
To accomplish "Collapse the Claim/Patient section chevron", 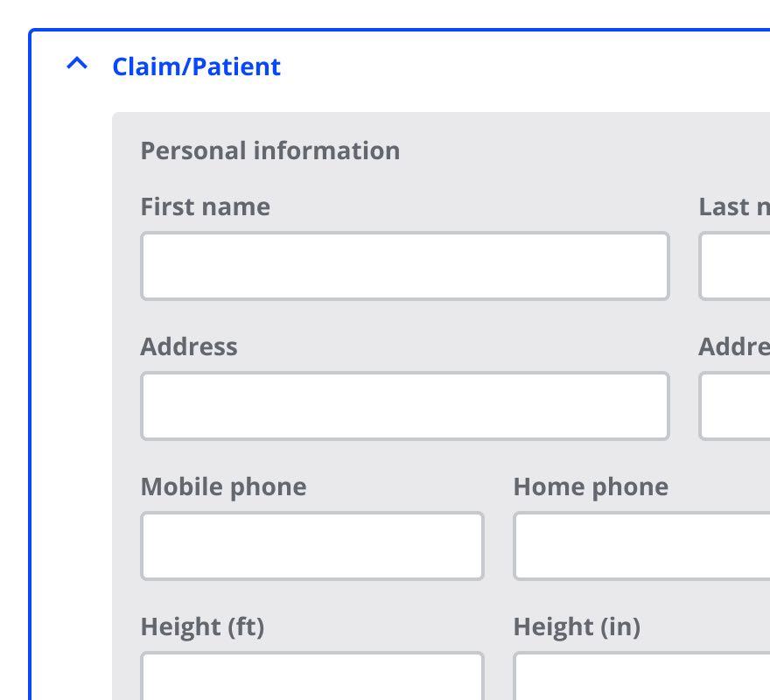I will point(78,65).
